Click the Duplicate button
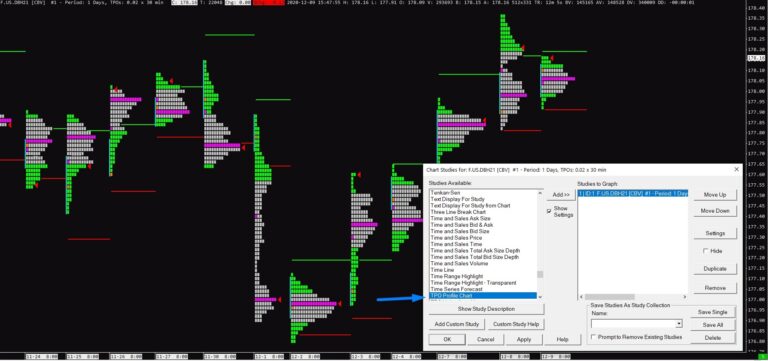 (715, 269)
